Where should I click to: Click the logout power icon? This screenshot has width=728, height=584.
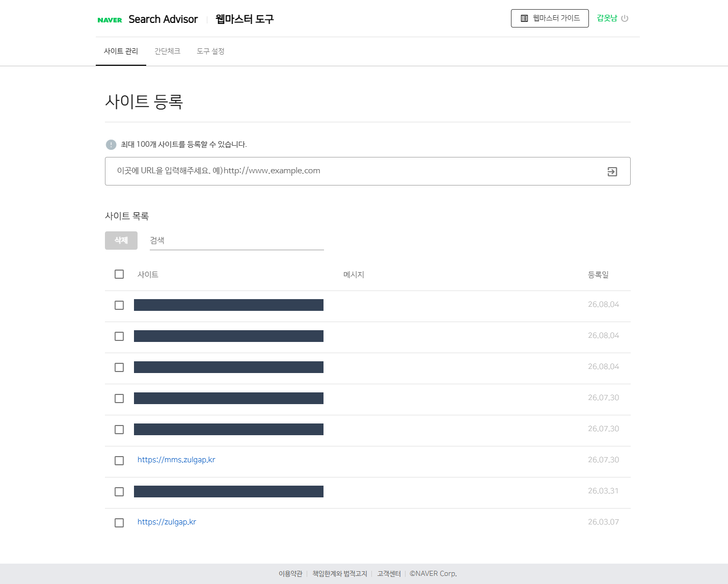625,18
